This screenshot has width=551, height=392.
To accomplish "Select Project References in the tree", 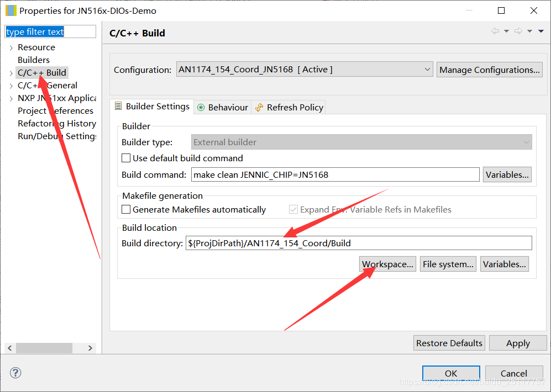I will pos(55,110).
